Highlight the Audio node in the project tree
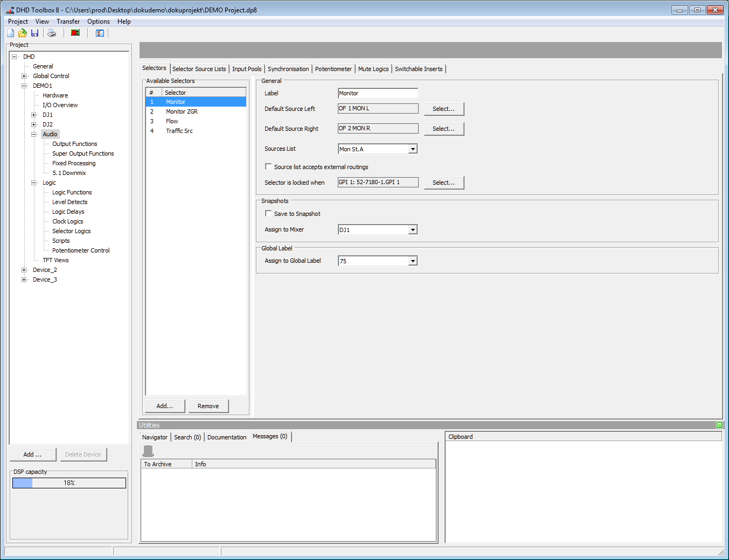 click(x=50, y=134)
